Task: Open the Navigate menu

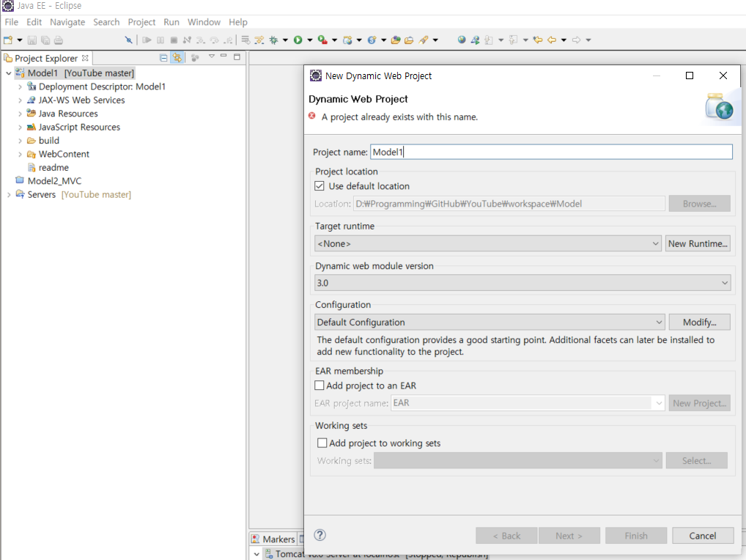Action: click(x=67, y=23)
